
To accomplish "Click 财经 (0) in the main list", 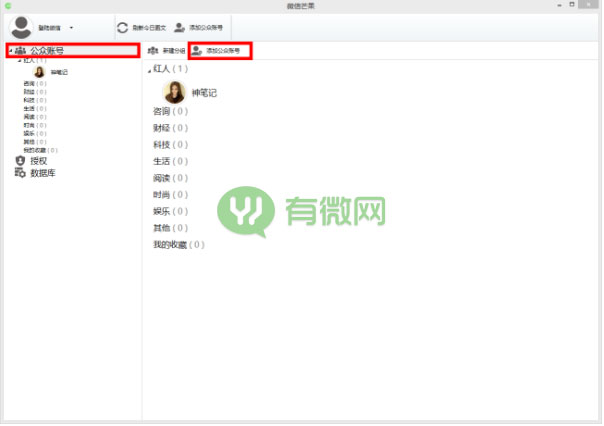I will coord(171,128).
